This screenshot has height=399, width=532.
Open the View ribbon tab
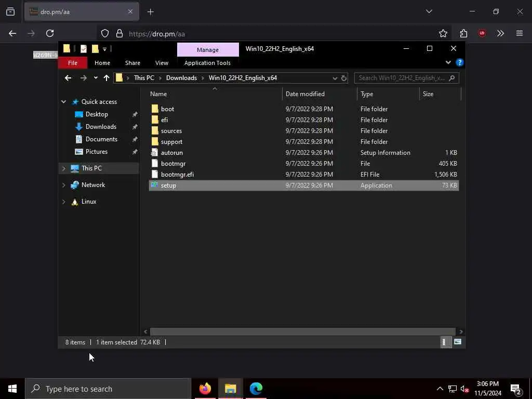pos(162,63)
